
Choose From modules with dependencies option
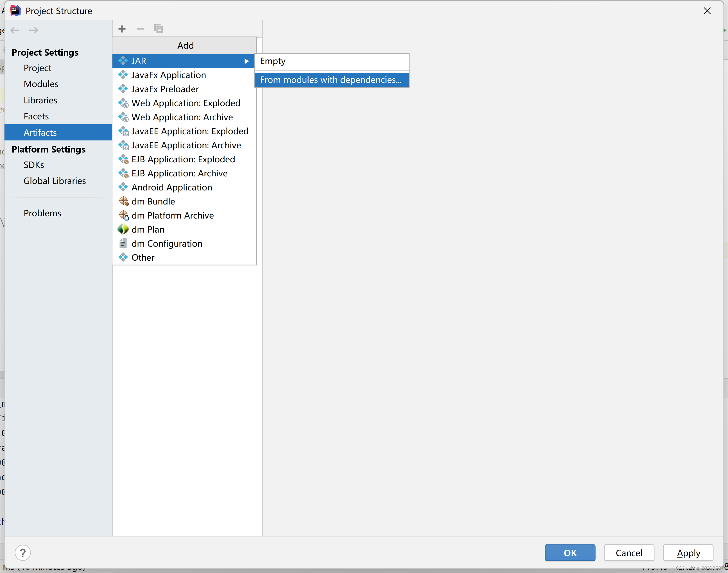331,80
